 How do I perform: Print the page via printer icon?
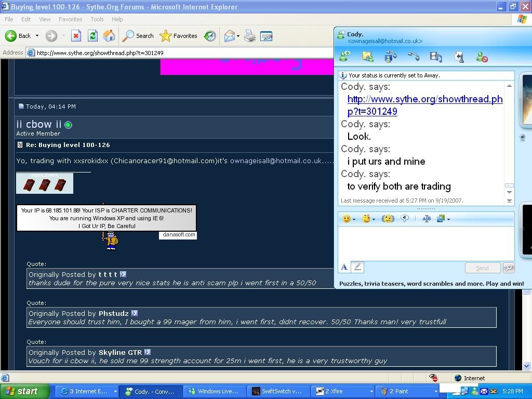[x=250, y=36]
